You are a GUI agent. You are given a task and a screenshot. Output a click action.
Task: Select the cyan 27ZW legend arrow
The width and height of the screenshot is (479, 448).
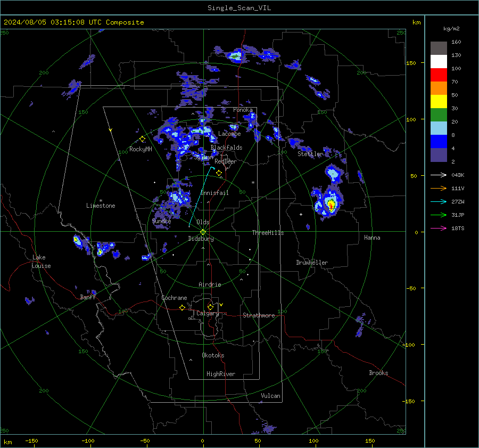coord(439,201)
